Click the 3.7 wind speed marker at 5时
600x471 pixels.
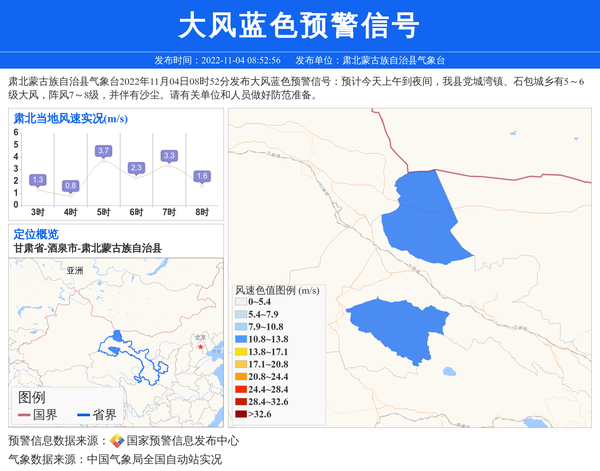tap(103, 151)
